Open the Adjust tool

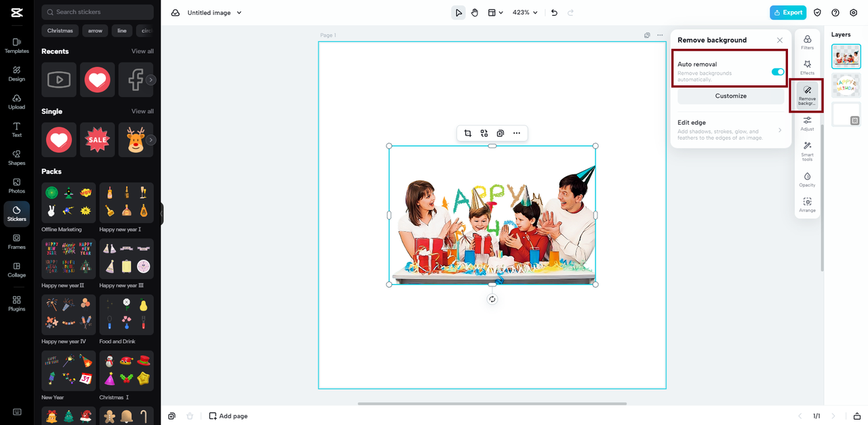(x=807, y=123)
